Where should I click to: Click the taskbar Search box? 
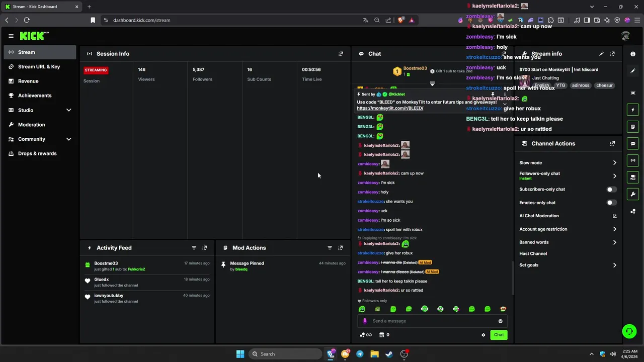click(x=285, y=354)
